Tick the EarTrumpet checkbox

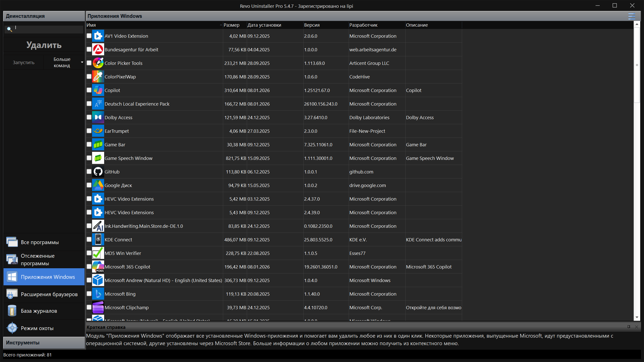pos(89,131)
